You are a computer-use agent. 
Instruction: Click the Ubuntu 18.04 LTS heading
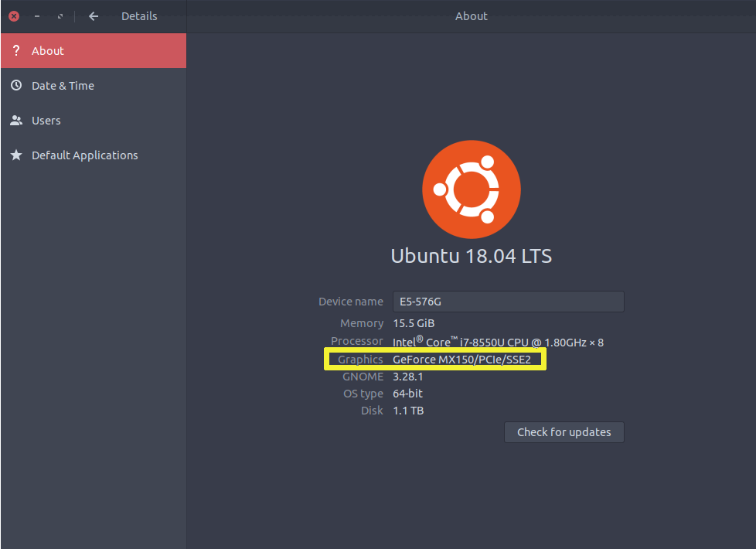[471, 256]
